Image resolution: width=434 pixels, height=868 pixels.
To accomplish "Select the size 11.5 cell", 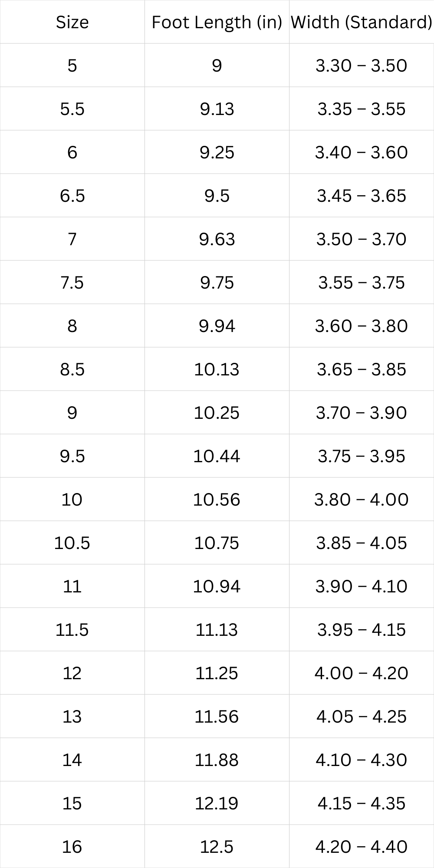I will (x=72, y=630).
